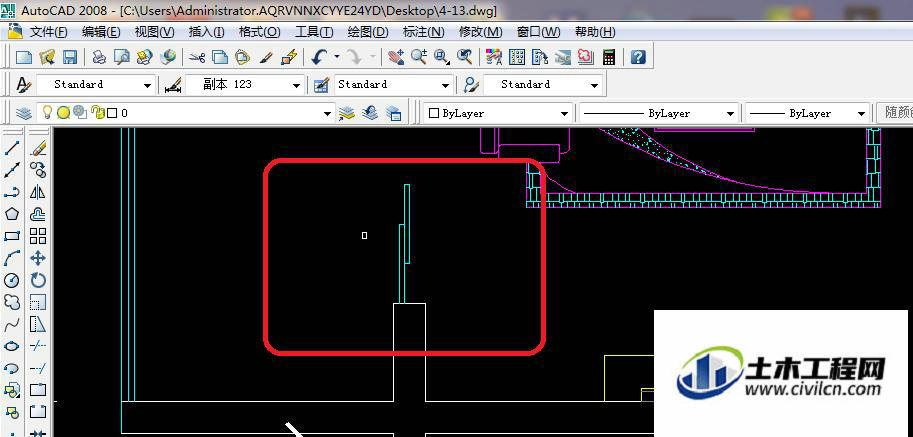Screen dimensions: 913x437
Task: Open the 视图(V) menu
Action: (x=154, y=32)
